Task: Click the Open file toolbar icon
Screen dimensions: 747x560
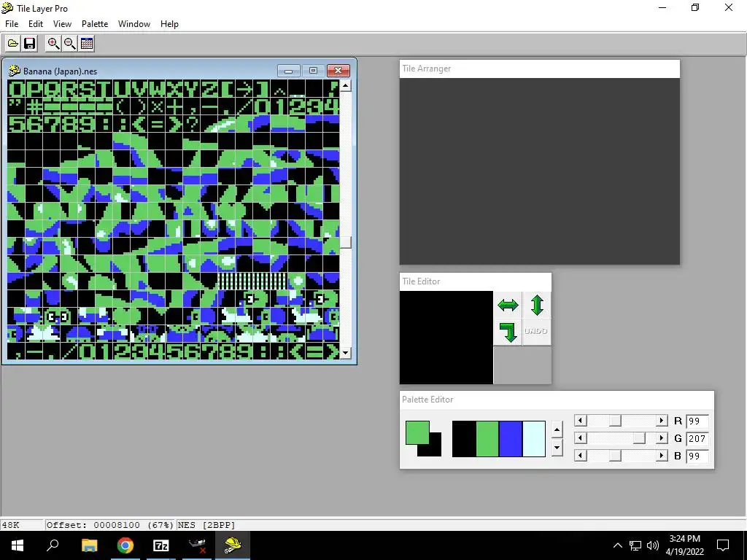Action: (x=13, y=44)
